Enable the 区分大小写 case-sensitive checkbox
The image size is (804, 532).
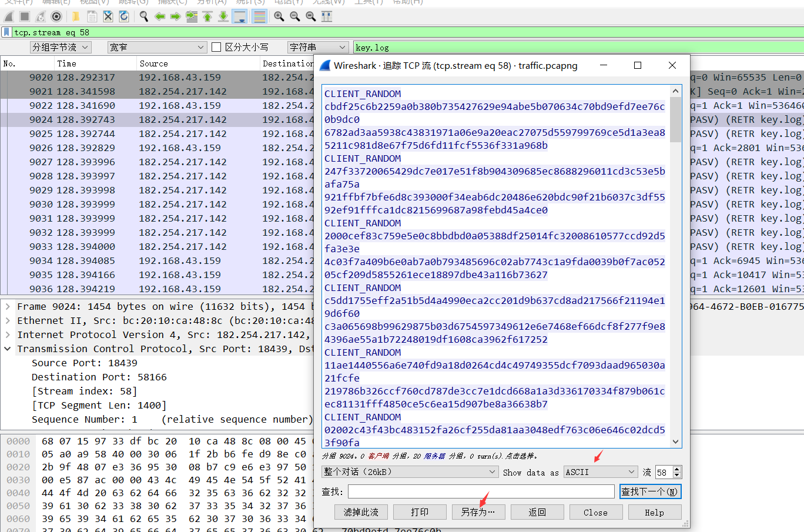tap(216, 47)
